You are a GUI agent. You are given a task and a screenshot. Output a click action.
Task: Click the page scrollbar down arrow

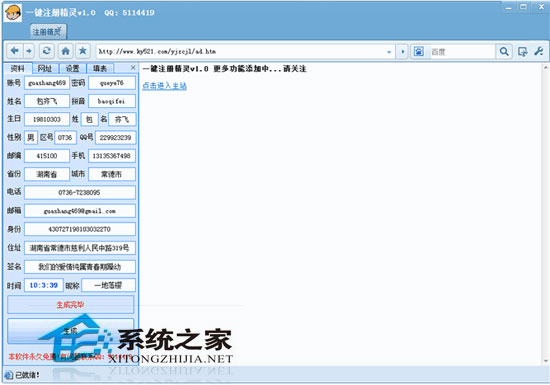coord(546,361)
